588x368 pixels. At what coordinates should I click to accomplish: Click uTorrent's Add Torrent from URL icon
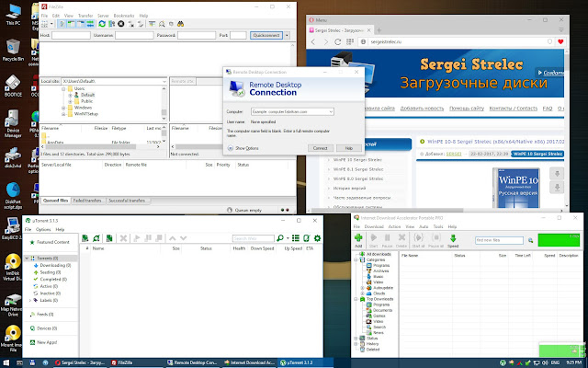click(x=96, y=238)
